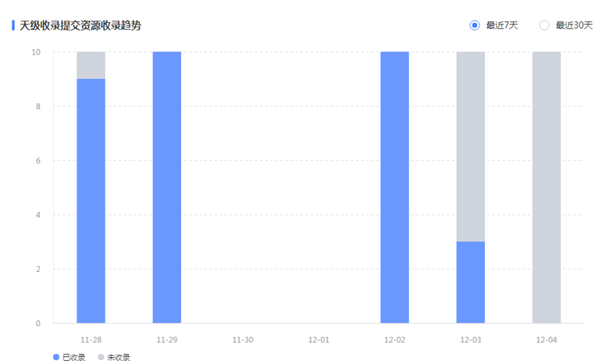
Task: Click the 11-30 x-axis date label
Action: [x=242, y=339]
